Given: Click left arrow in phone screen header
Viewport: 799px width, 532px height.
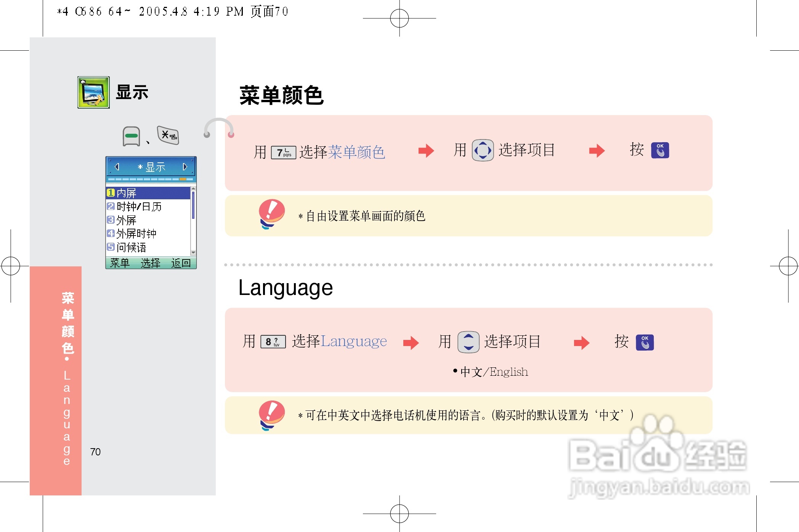Looking at the screenshot, I should [x=117, y=167].
